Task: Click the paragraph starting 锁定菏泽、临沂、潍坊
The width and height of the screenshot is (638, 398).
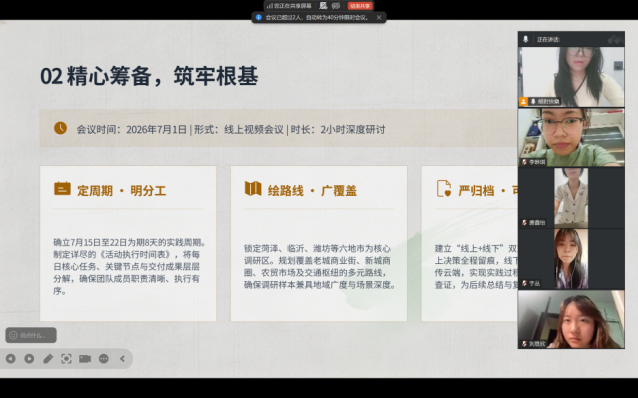Action: coord(320,267)
